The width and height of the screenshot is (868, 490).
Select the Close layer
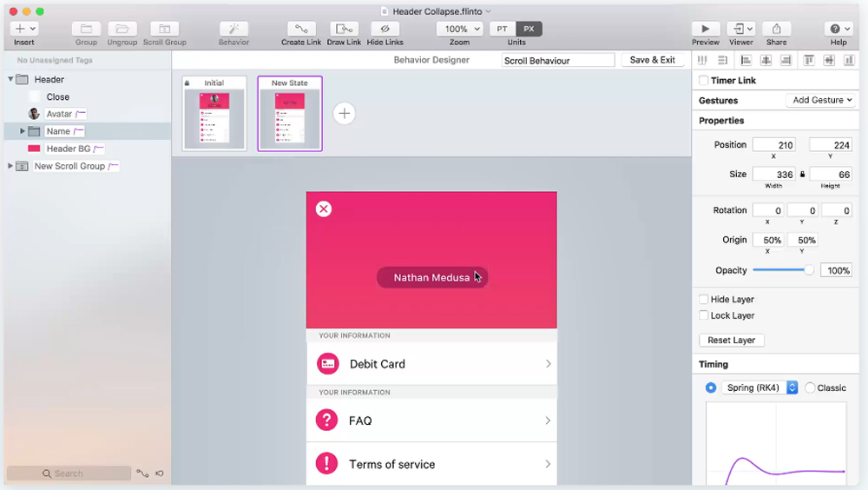(57, 97)
